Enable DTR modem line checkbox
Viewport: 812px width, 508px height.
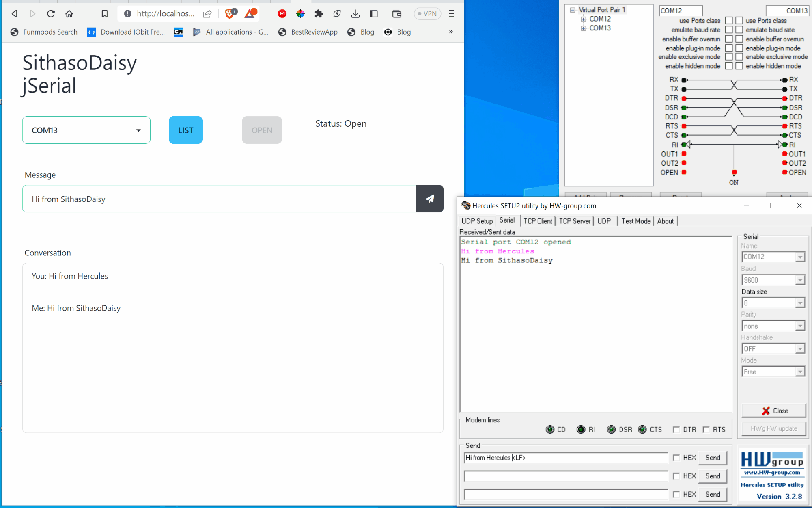click(676, 430)
